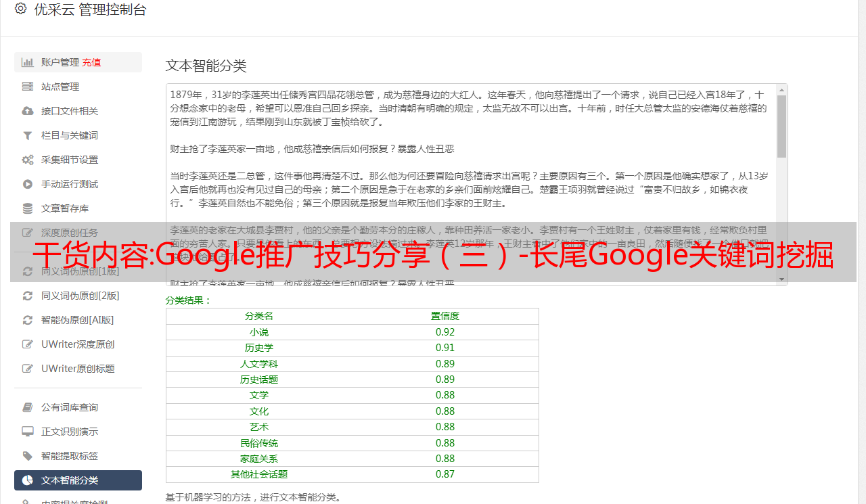
Task: Click the 文化 category cell
Action: (259, 411)
